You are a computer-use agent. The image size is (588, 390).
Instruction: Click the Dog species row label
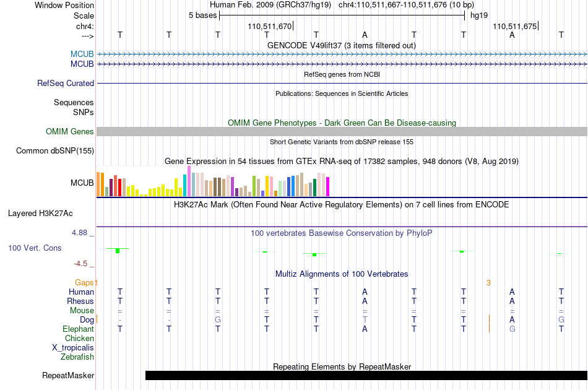click(87, 320)
